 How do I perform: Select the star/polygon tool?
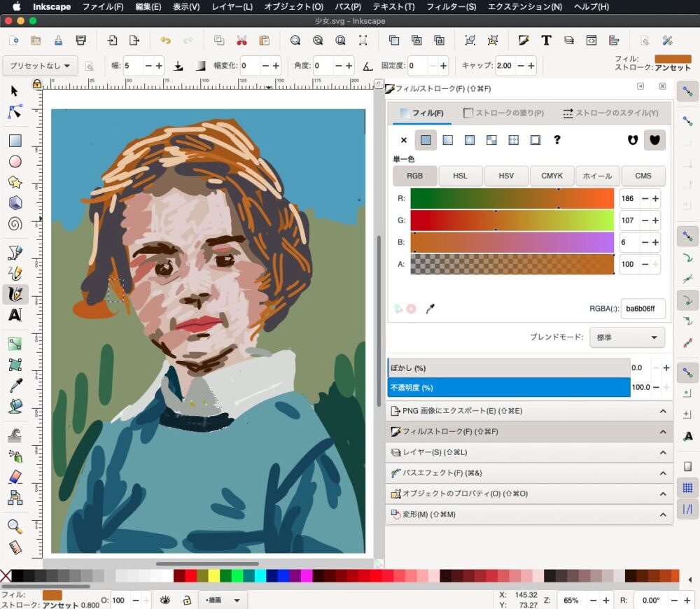click(x=15, y=182)
